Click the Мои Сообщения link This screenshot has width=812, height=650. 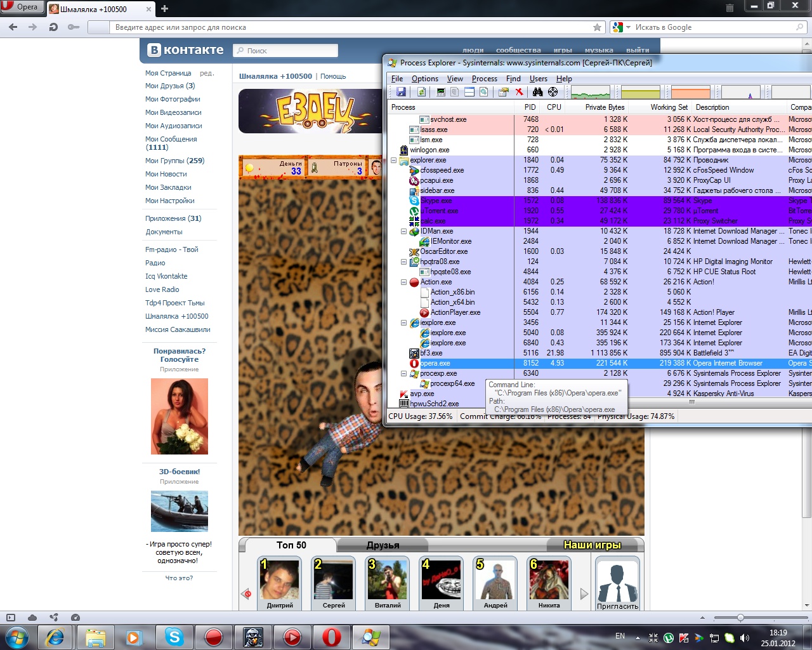[x=171, y=139]
